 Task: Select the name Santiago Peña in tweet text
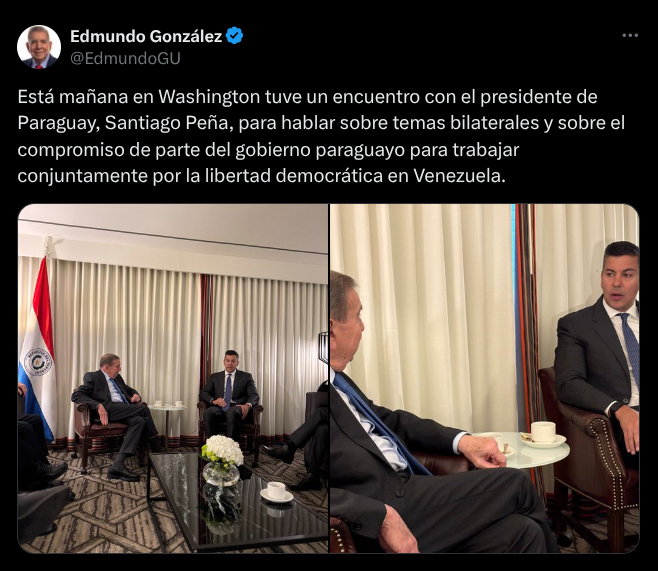[x=169, y=123]
